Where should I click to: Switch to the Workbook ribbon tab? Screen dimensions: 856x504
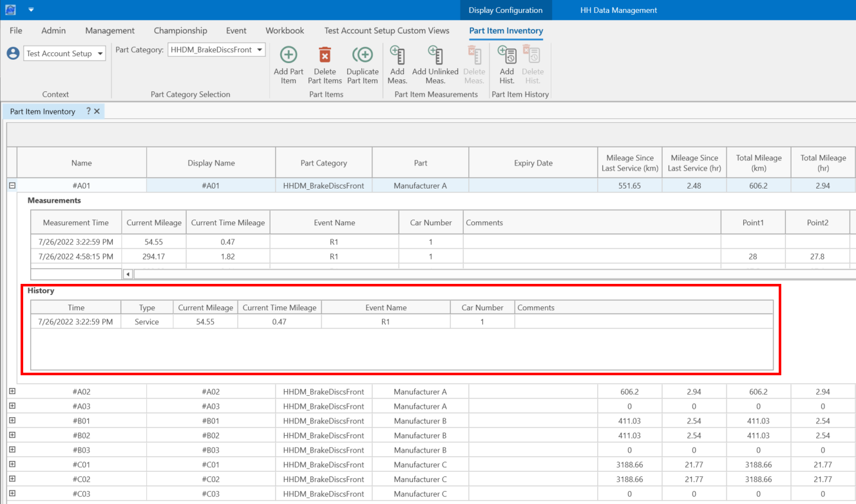(x=285, y=30)
